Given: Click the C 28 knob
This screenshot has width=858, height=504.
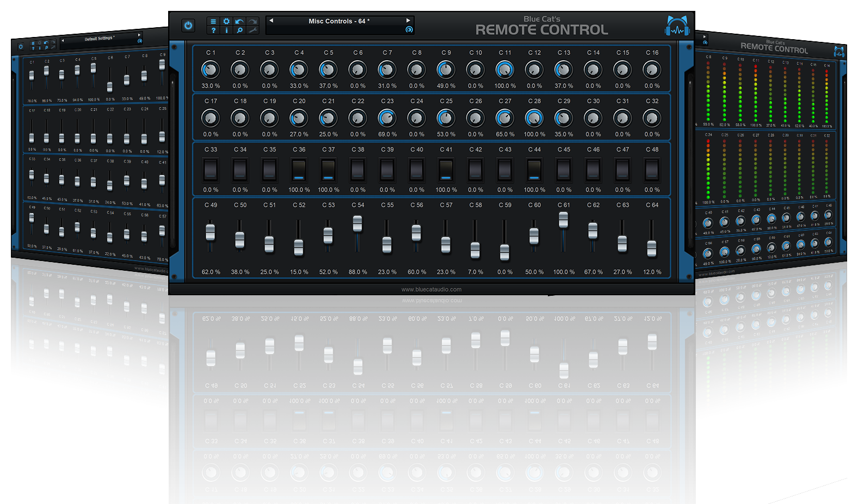Looking at the screenshot, I should coord(534,118).
